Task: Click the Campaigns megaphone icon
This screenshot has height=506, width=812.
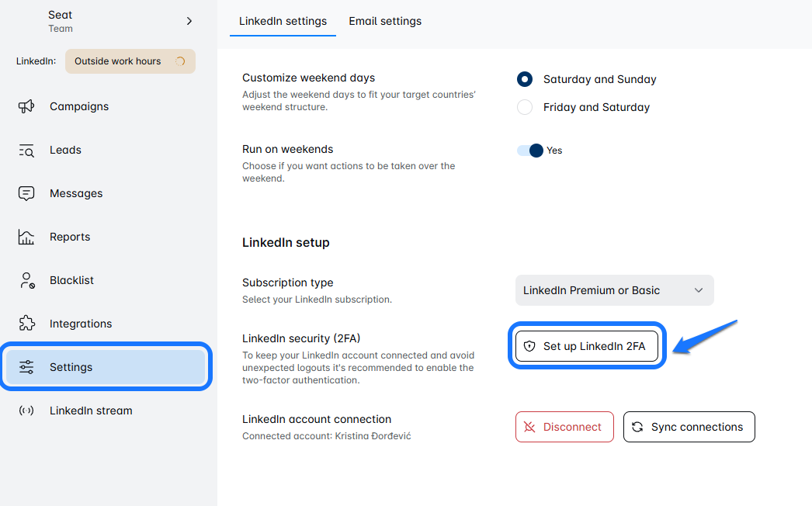Action: (x=26, y=106)
